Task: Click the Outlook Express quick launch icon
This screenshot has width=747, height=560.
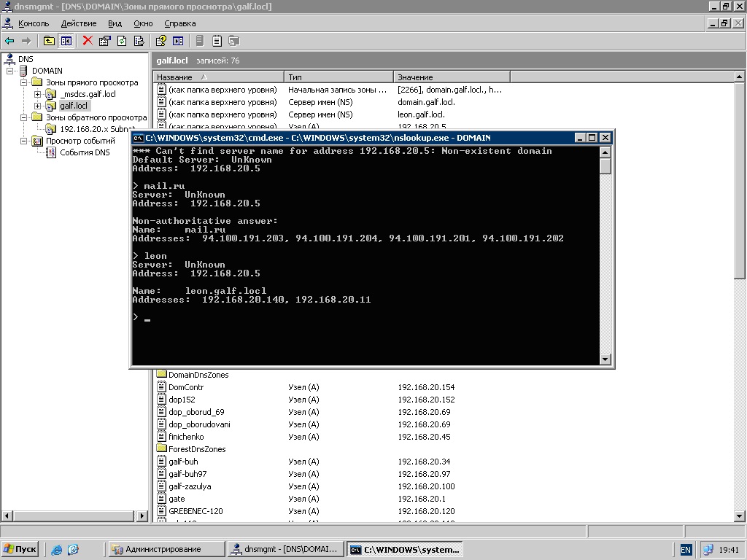Action: pos(73,550)
